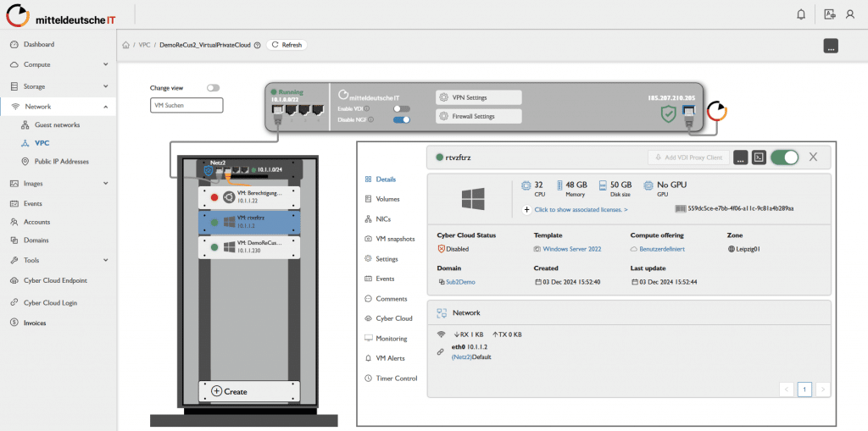Click the plus icon to show associated licenses
This screenshot has height=431, width=868.
click(x=526, y=210)
